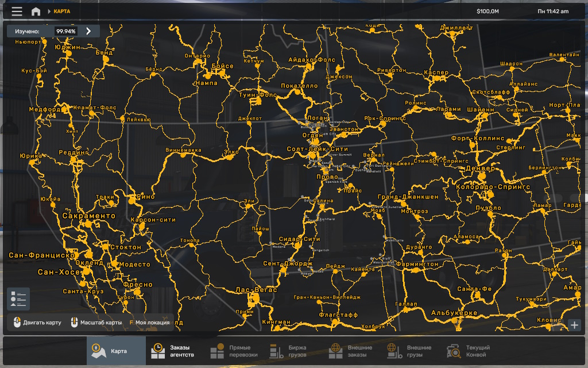Open the Внешние грузы tab
588x368 pixels.
(409, 351)
